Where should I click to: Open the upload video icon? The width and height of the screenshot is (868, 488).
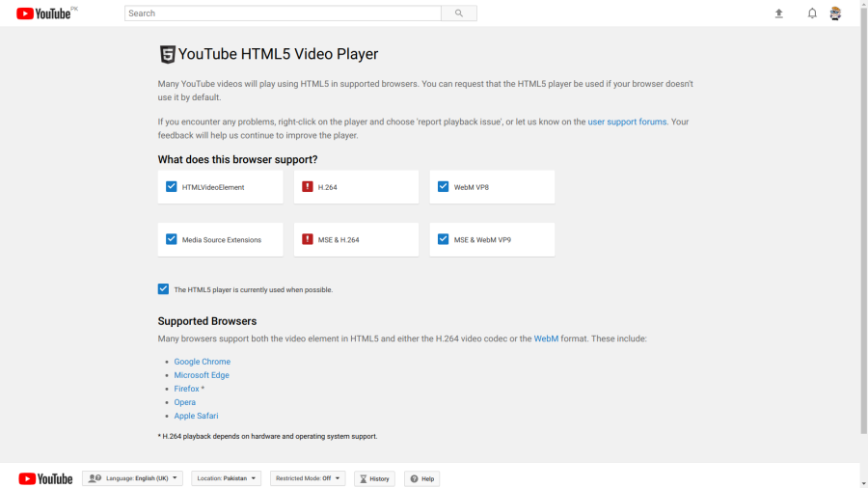pos(779,14)
